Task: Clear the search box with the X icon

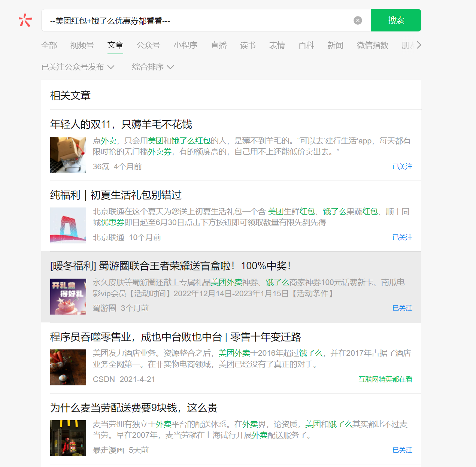Action: point(358,20)
